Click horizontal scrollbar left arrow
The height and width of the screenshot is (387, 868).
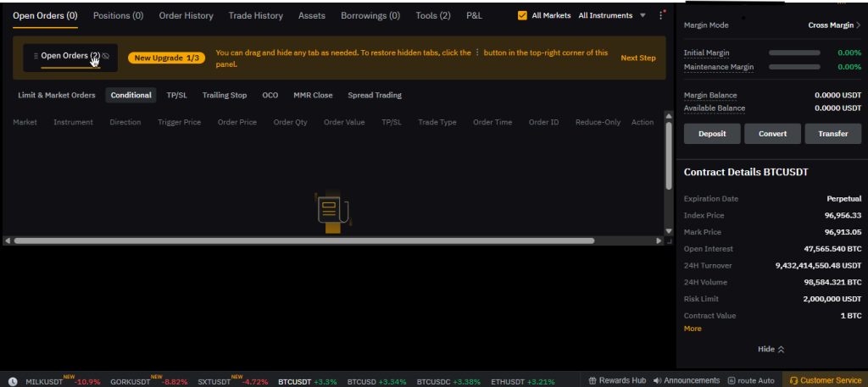coord(7,241)
